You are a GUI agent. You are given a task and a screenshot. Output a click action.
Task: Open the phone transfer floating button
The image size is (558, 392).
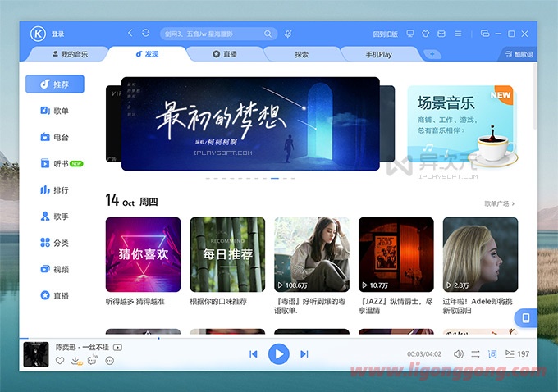pyautogui.click(x=526, y=317)
